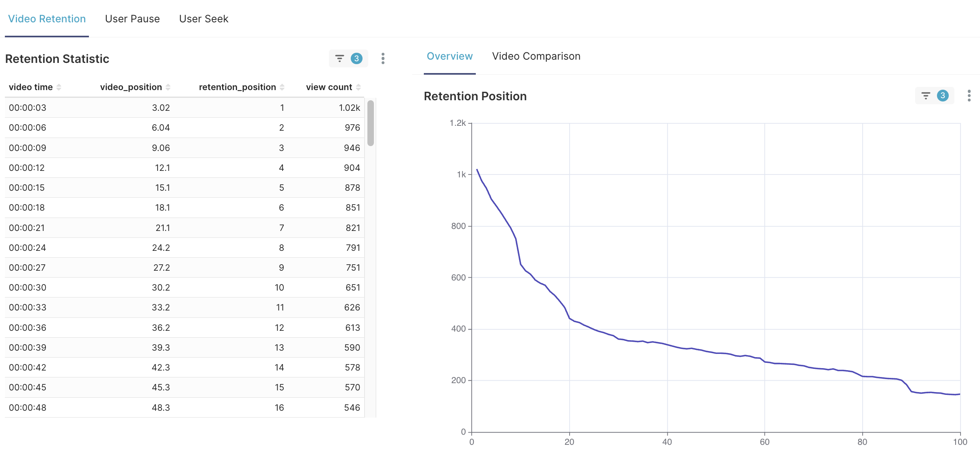Click the 39.3 video_position value
Screen dimensions: 980x457
pyautogui.click(x=161, y=347)
